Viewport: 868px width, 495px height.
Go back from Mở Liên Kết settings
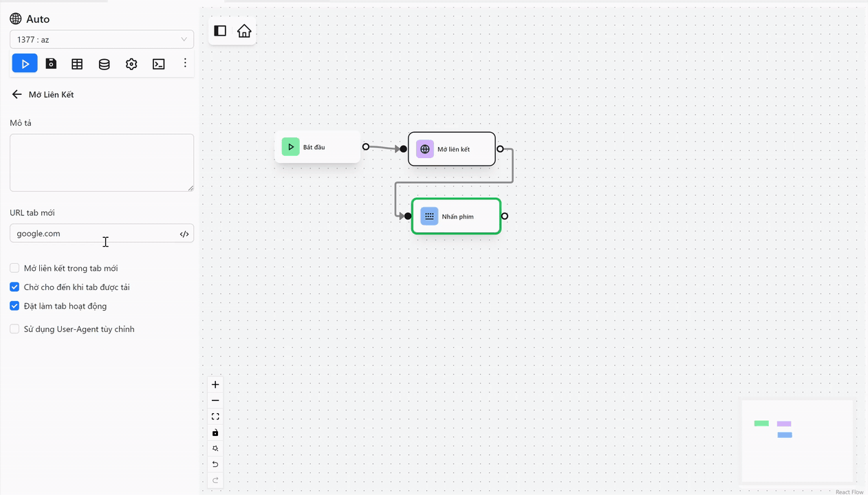pyautogui.click(x=17, y=94)
